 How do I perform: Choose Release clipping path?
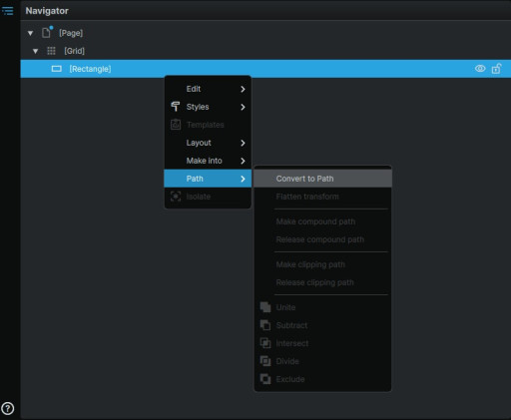(322, 282)
